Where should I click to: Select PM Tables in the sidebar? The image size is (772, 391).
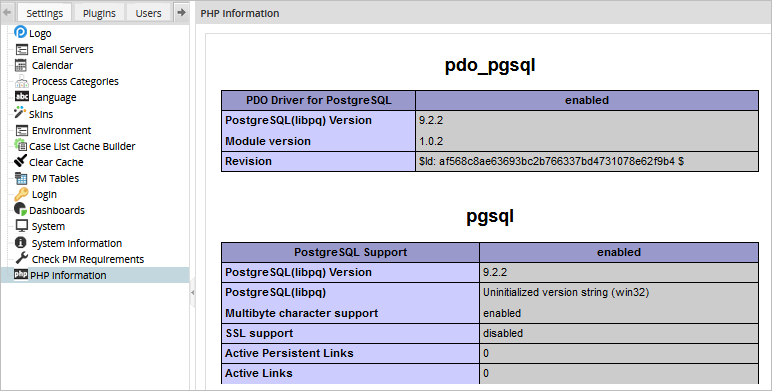[55, 178]
